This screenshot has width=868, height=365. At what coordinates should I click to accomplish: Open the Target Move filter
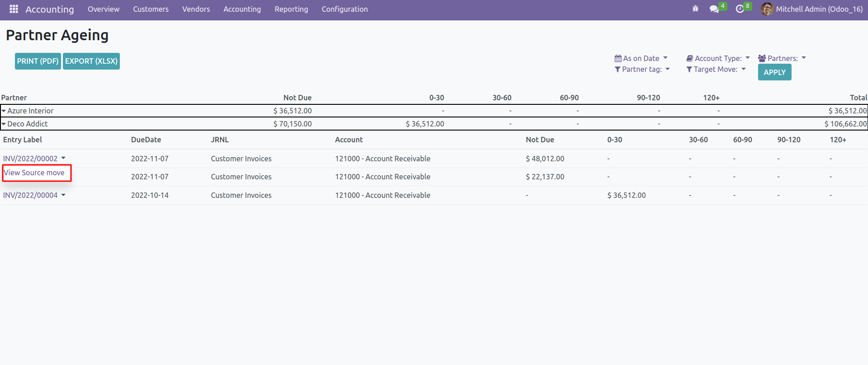point(716,69)
